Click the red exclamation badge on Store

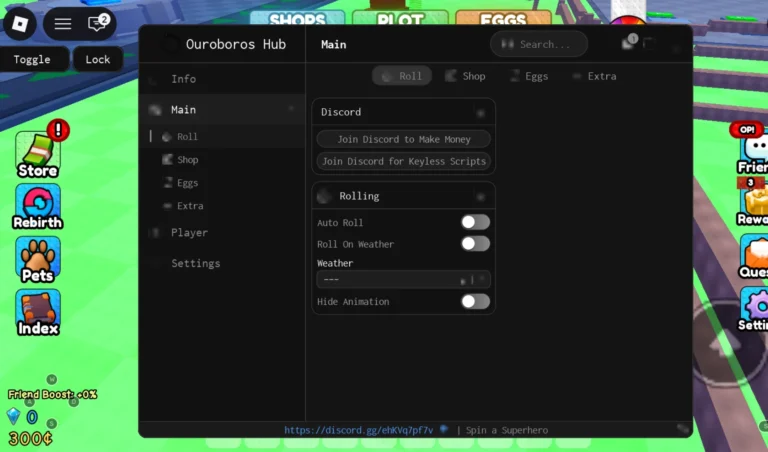[58, 130]
